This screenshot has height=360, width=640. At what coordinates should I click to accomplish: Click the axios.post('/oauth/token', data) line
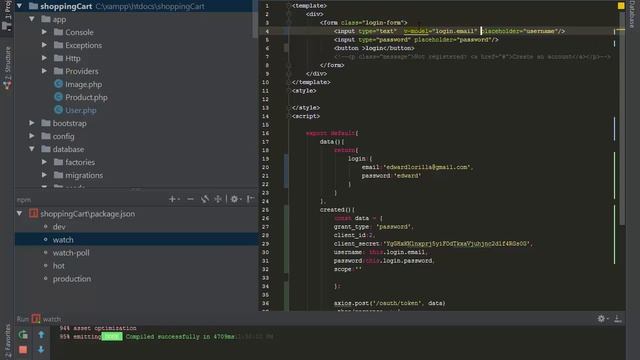click(x=390, y=303)
